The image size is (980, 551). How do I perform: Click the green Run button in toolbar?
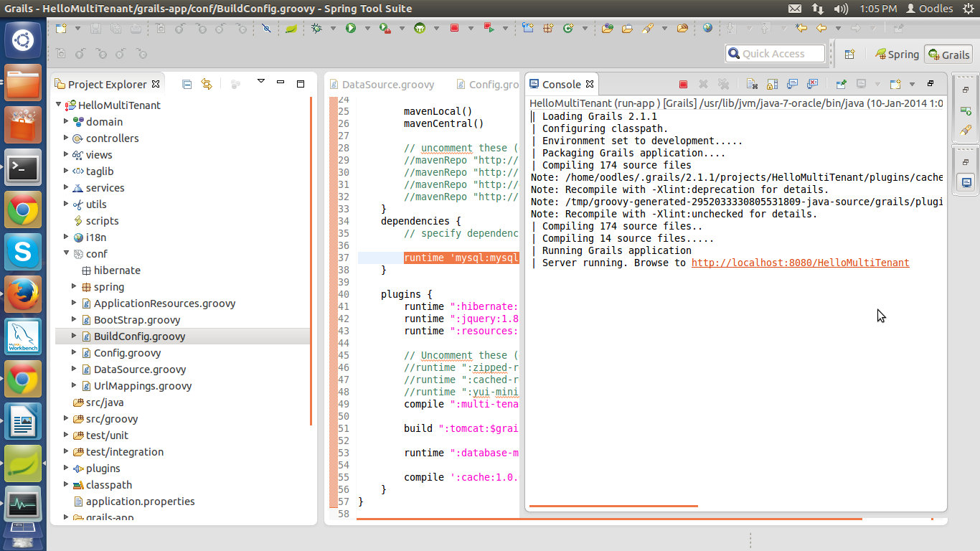(x=351, y=28)
